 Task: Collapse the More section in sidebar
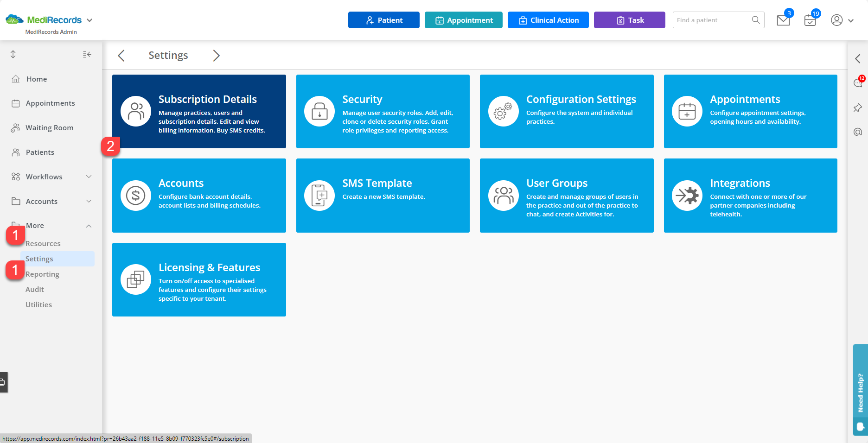point(89,226)
